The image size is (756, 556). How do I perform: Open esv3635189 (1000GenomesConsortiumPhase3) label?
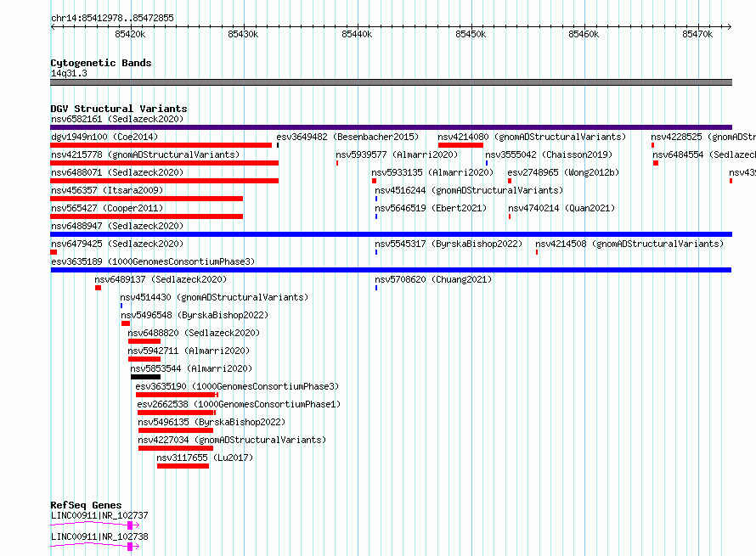(x=153, y=261)
